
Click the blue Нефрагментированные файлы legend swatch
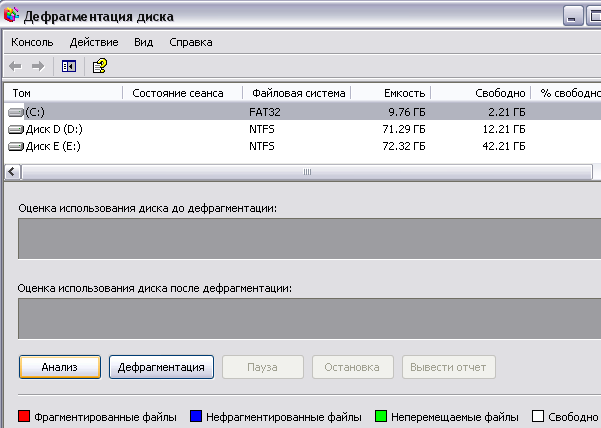(196, 416)
